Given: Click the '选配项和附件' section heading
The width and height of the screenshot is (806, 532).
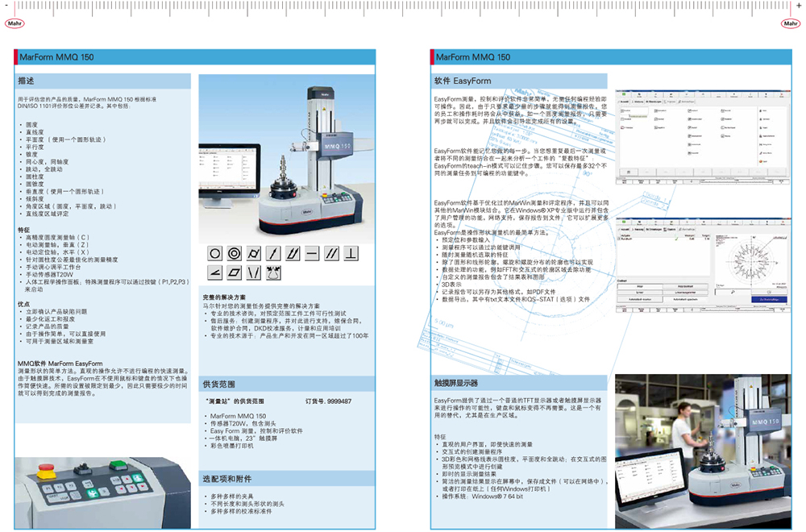Looking at the screenshot, I should [x=227, y=479].
